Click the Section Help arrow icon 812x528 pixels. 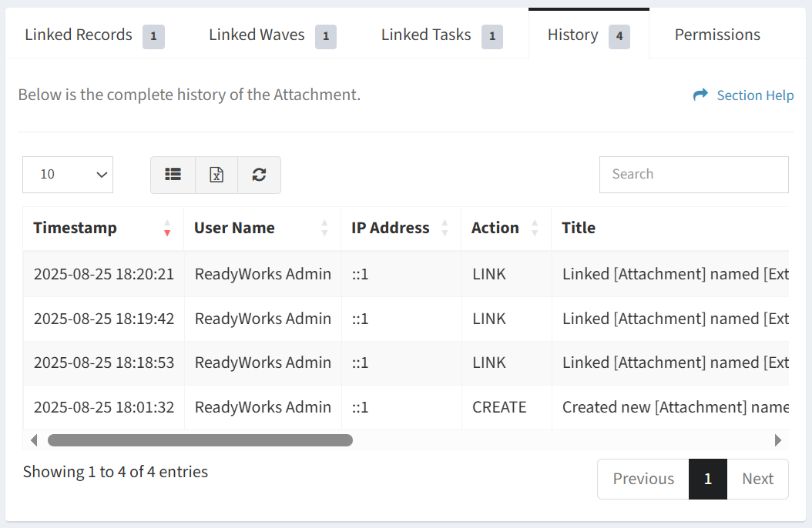tap(700, 95)
